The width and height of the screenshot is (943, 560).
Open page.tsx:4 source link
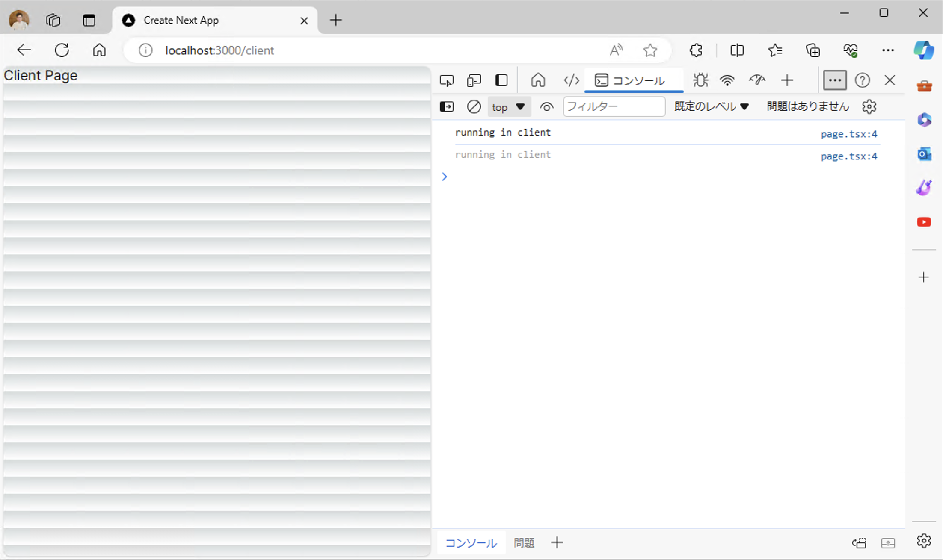tap(849, 133)
